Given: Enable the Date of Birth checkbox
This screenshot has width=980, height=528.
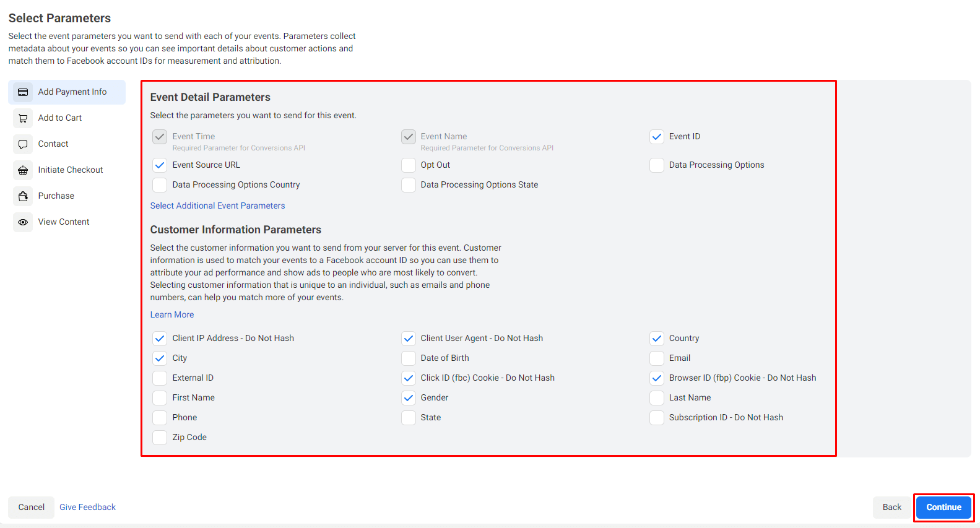Looking at the screenshot, I should click(x=409, y=358).
